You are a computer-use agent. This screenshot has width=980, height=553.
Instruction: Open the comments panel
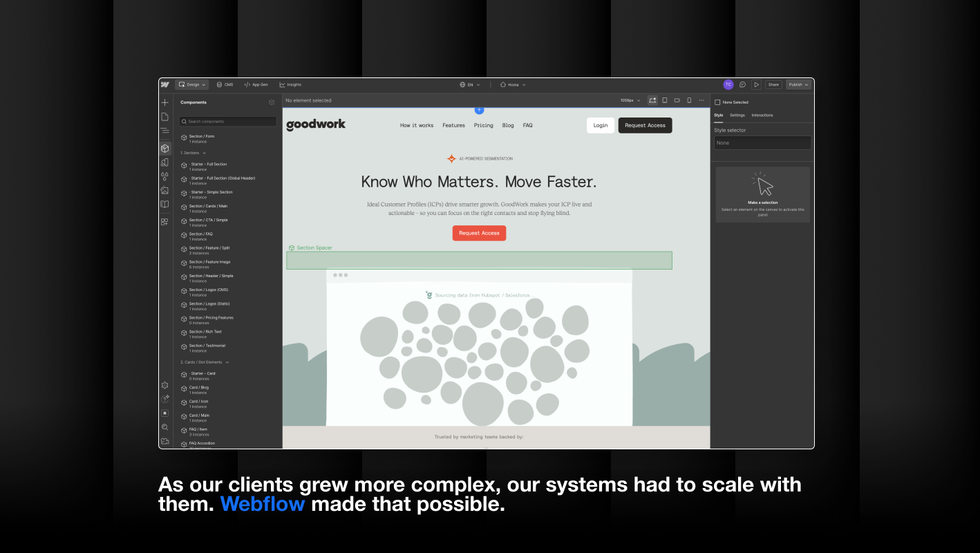pos(742,84)
